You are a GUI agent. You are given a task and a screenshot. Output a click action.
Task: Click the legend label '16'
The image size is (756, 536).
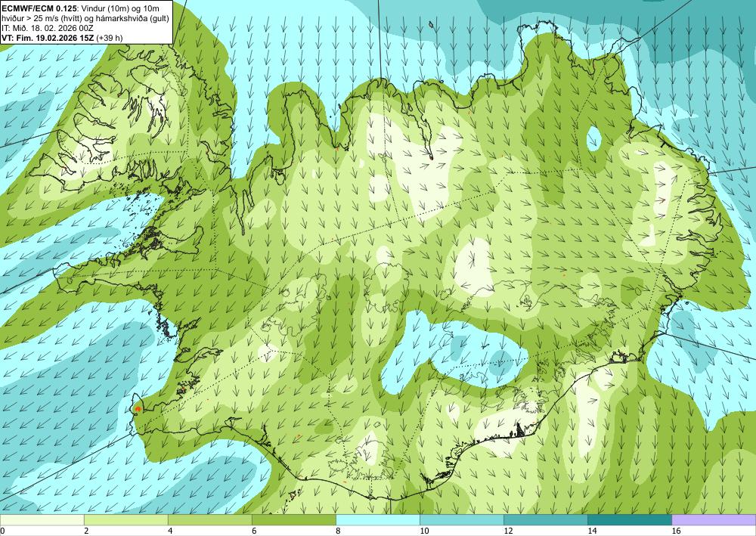point(676,531)
